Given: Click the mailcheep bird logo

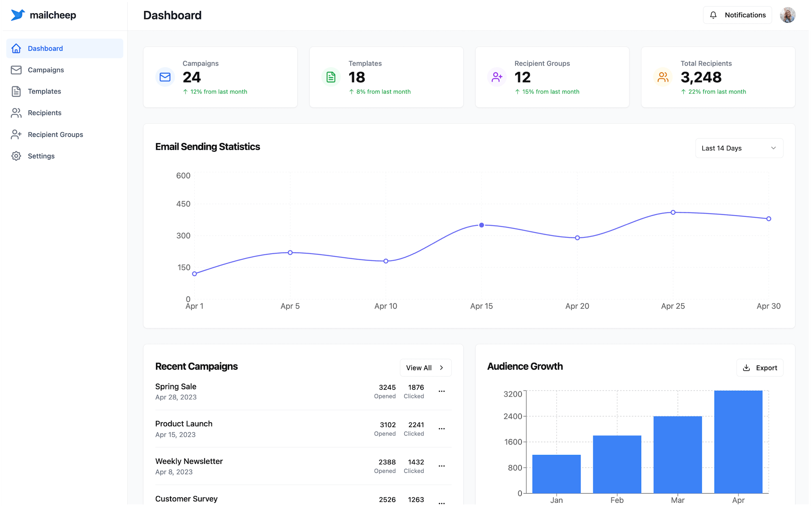Looking at the screenshot, I should click(17, 15).
